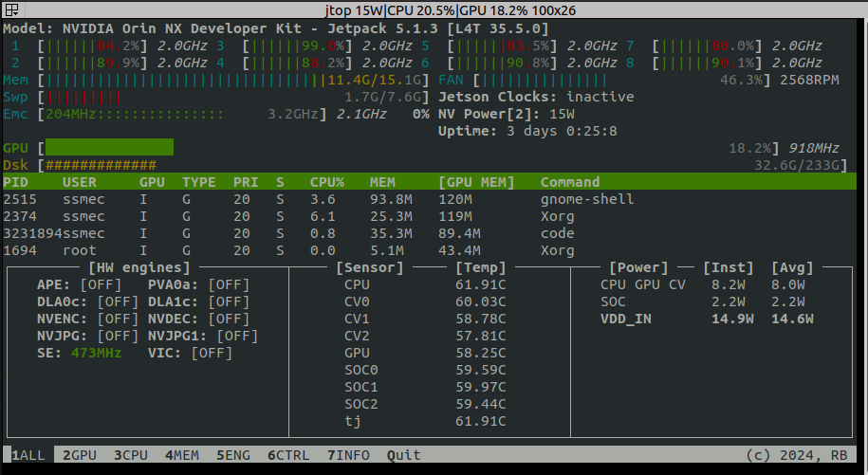Click the 120M GPU memory value
The width and height of the screenshot is (868, 475).
tap(455, 199)
